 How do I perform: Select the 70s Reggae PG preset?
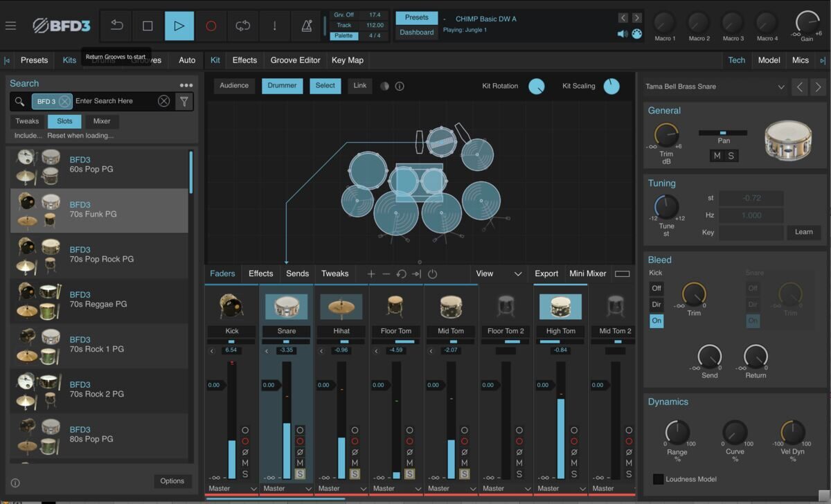pos(100,299)
